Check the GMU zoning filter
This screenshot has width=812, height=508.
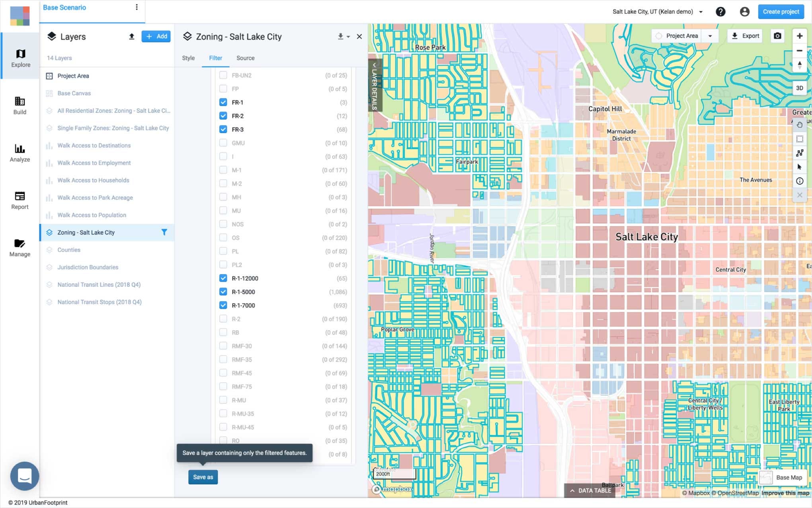223,143
